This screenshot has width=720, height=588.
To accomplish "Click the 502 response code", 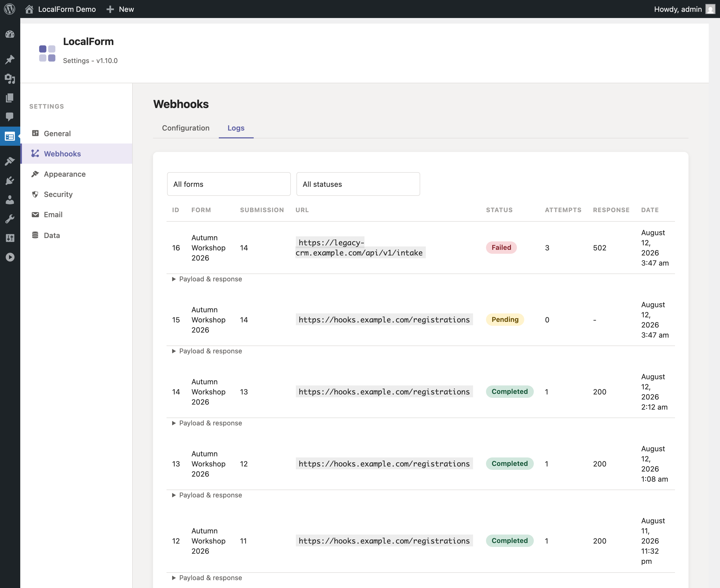I will [600, 248].
